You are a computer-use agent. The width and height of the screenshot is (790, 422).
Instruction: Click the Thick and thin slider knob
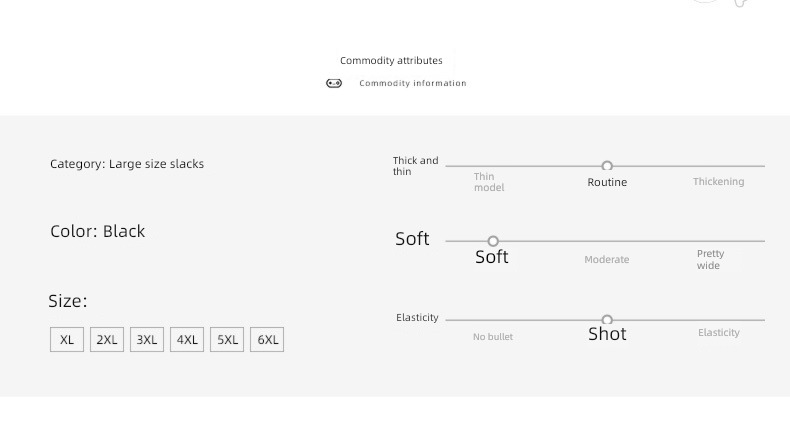[x=607, y=166]
